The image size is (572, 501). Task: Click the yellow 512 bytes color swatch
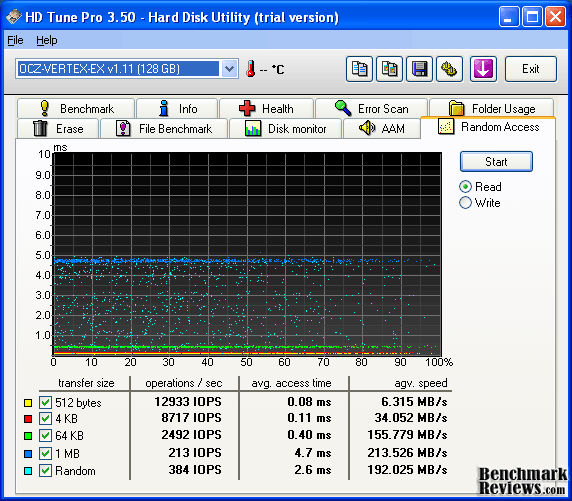(x=28, y=403)
